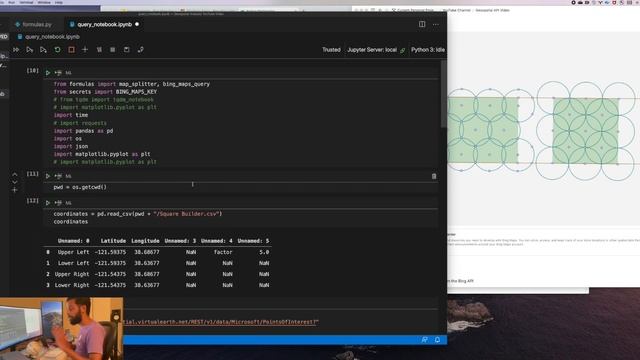Open the editor more actions ellipsis
This screenshot has height=360, width=640.
point(436,24)
